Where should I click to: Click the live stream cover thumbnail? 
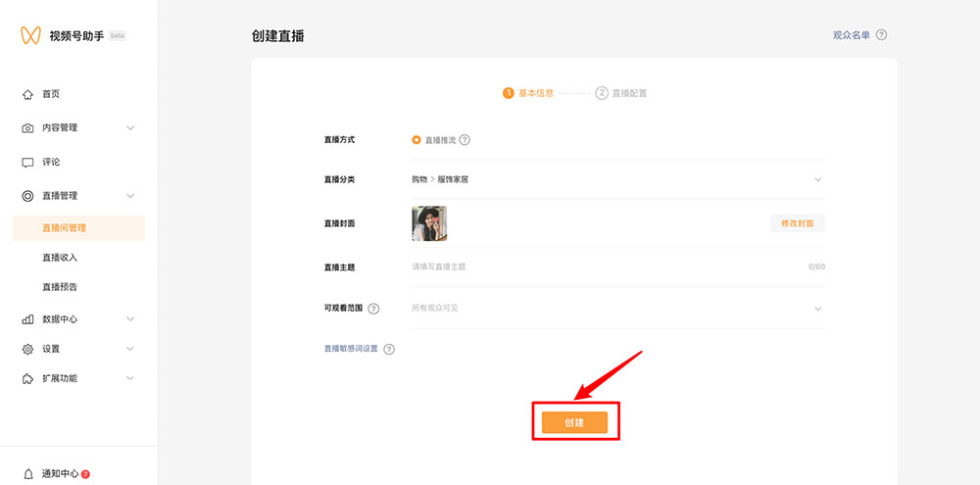[x=429, y=223]
